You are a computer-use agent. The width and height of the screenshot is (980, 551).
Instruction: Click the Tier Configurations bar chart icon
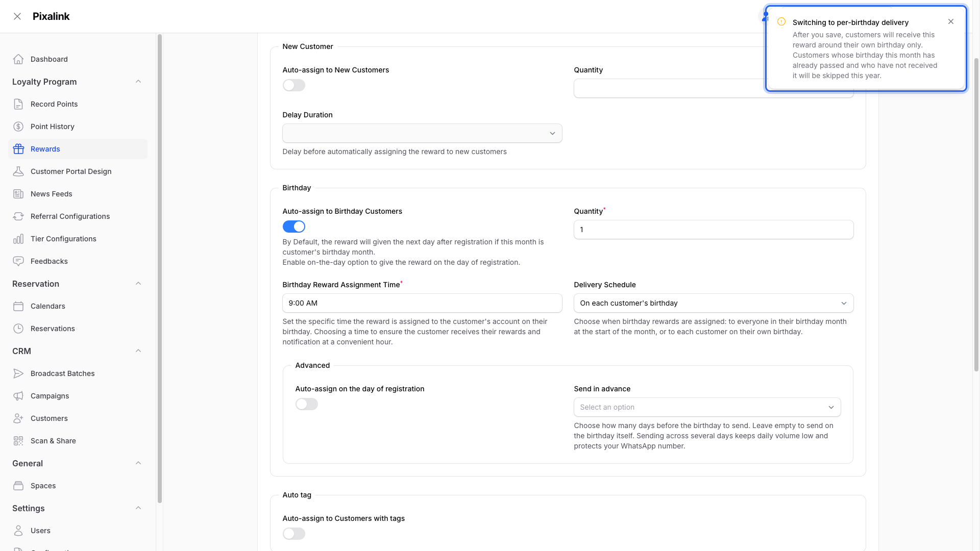18,239
